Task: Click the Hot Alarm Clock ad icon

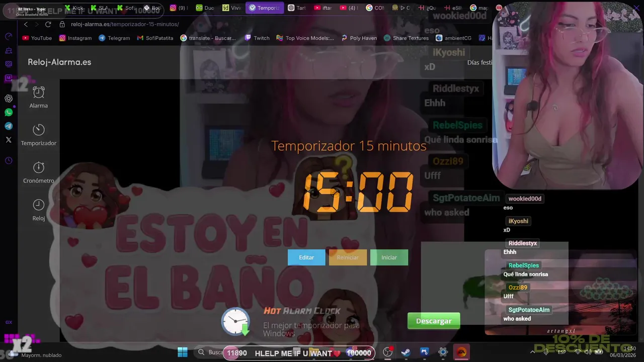Action: [x=235, y=321]
